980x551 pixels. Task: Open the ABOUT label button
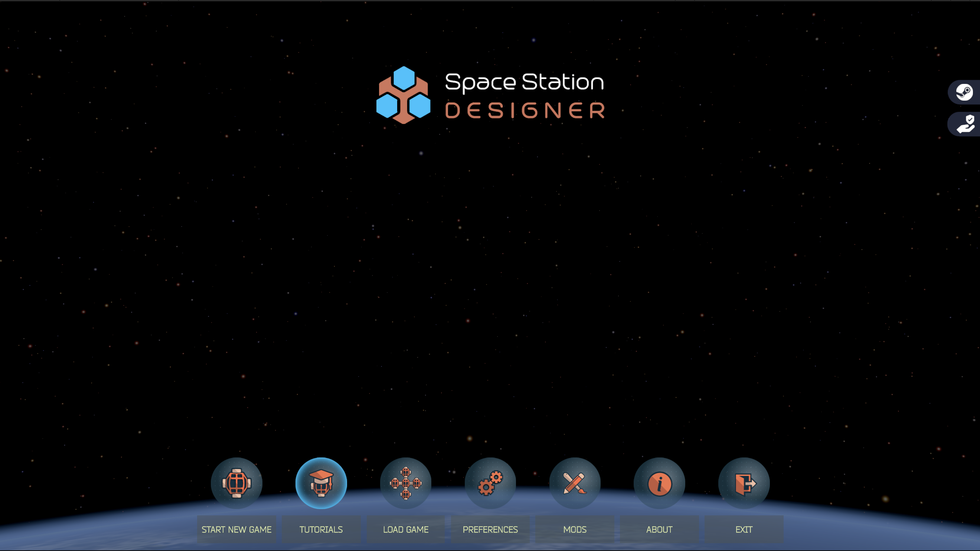[659, 529]
